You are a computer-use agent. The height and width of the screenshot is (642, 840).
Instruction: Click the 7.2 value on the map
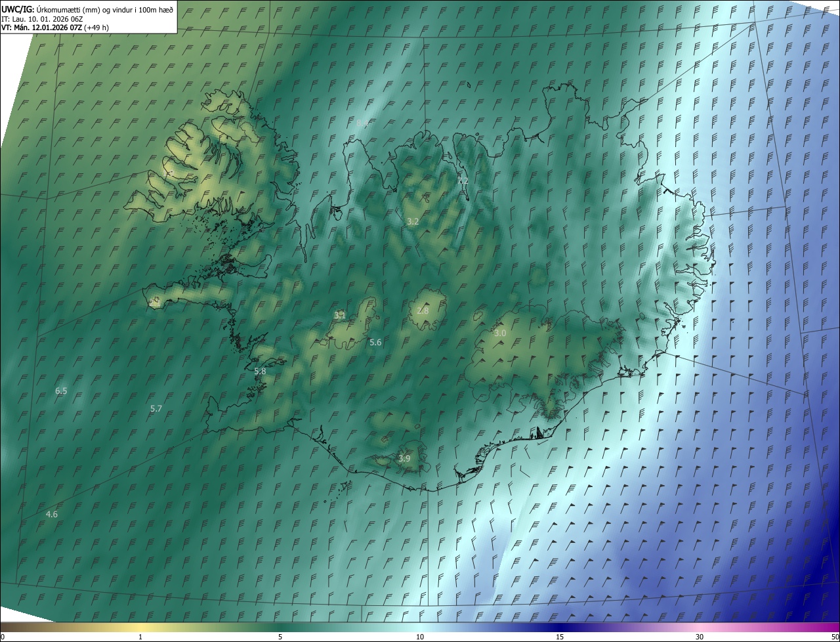click(x=463, y=181)
